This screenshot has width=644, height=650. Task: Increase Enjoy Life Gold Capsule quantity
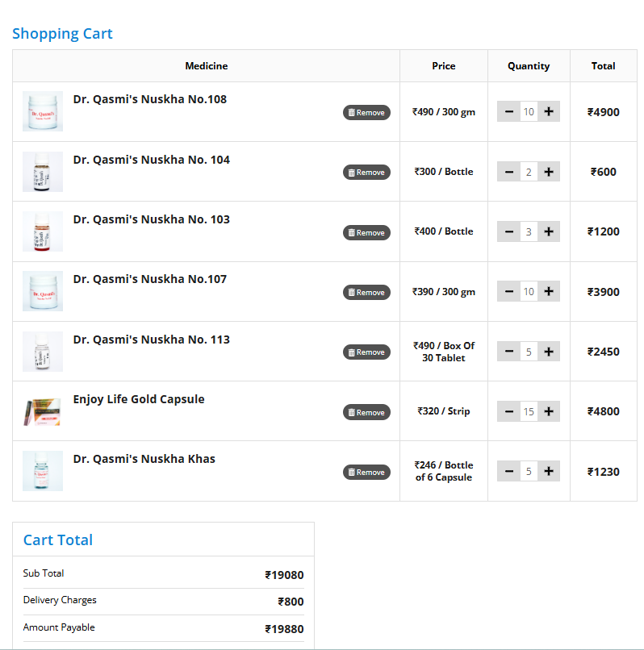coord(549,411)
